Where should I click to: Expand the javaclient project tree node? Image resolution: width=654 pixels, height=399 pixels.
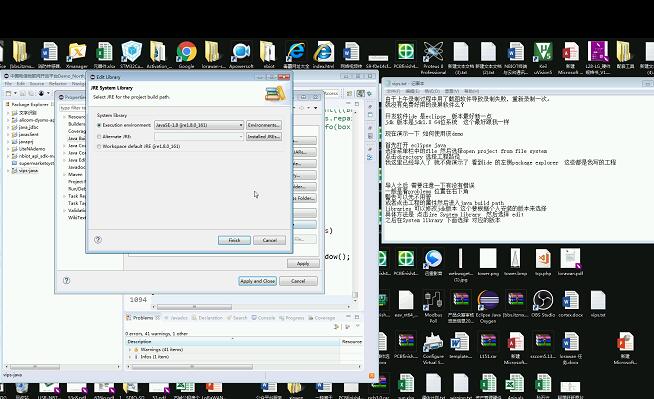(8, 134)
